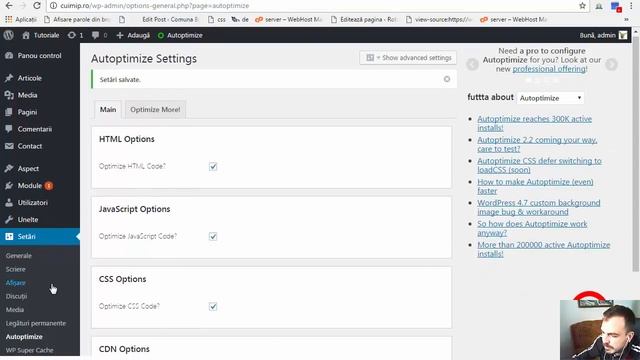Viewport: 640px width, 360px height.
Task: Click the WordPress logo in admin bar
Action: point(9,35)
